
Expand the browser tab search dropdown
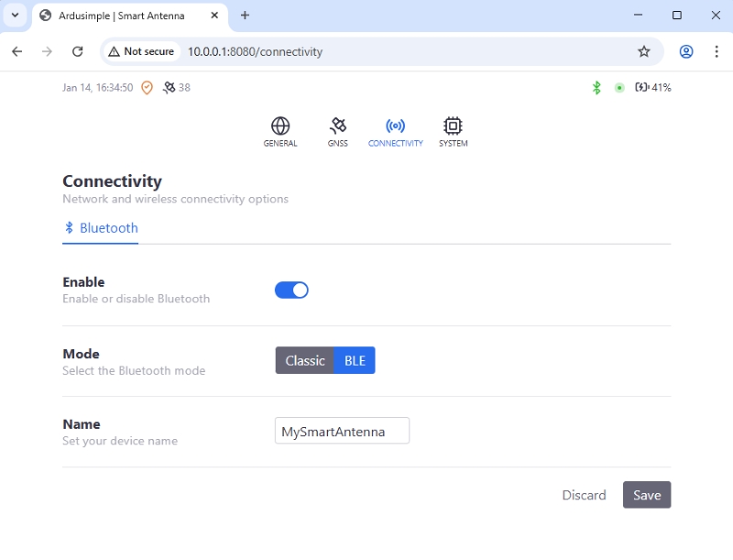(16, 16)
